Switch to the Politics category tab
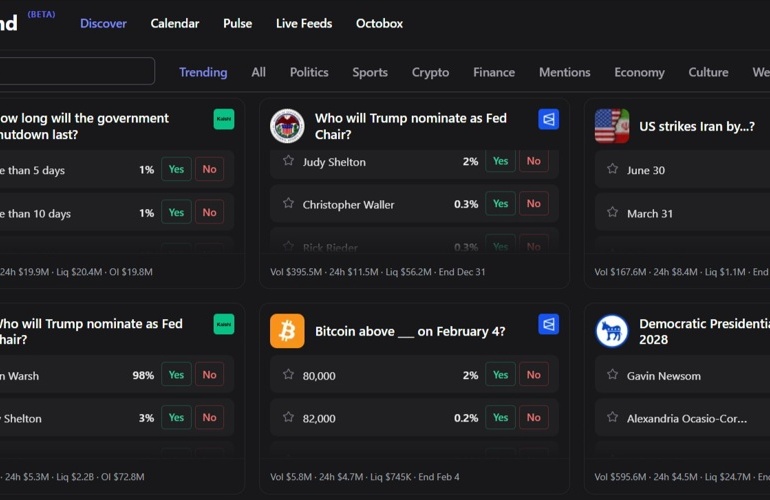Screen dimensions: 770x500 (x=309, y=72)
